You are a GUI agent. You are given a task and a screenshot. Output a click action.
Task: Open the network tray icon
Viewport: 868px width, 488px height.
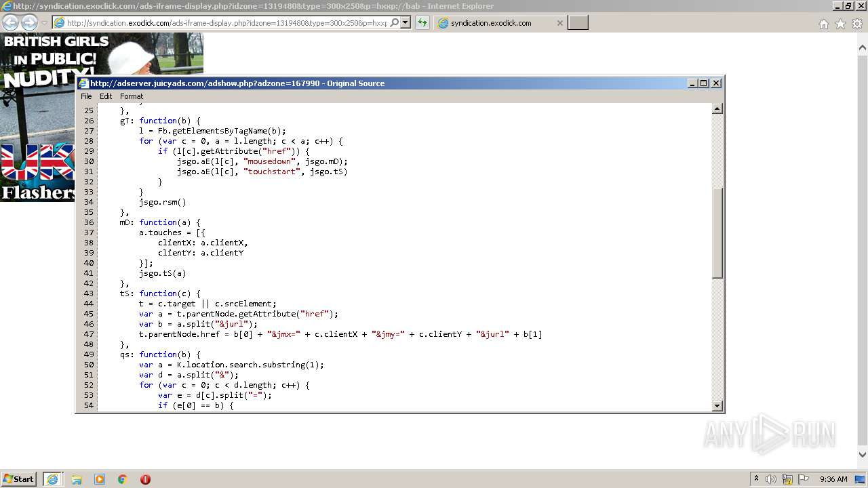[787, 479]
